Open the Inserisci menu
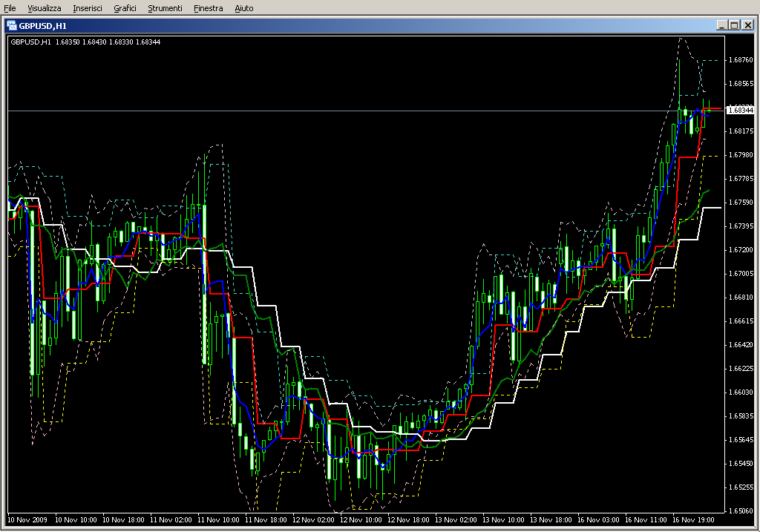The image size is (760, 532). coord(88,8)
